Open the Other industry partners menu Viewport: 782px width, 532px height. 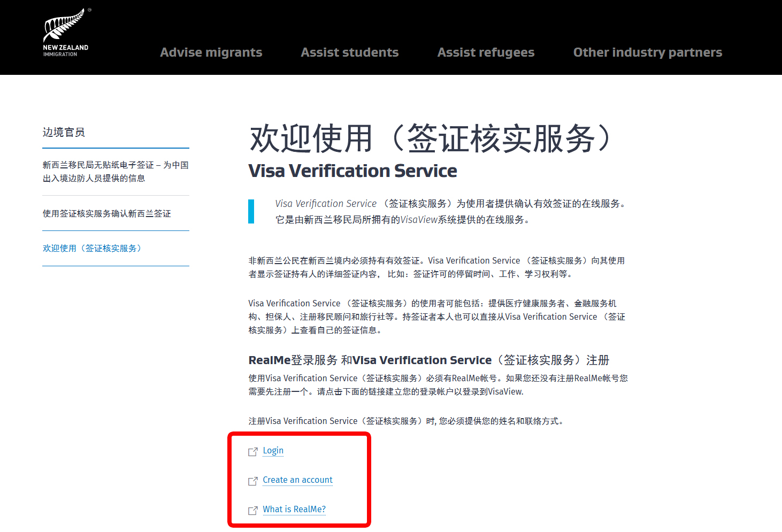pos(648,52)
